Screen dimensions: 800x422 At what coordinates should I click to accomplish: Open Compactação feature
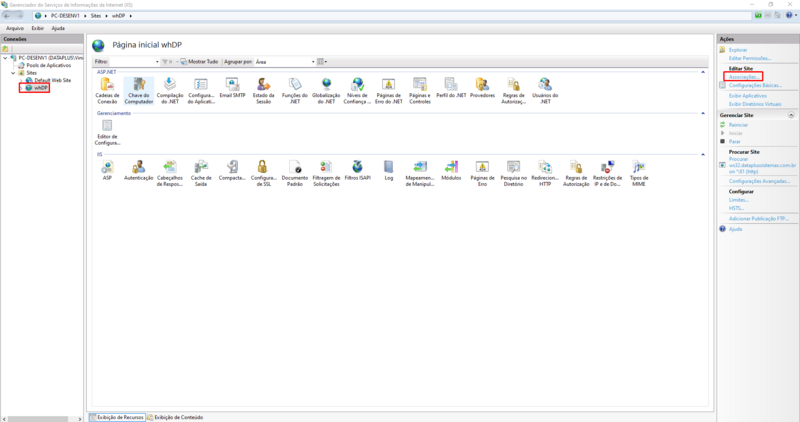tap(232, 170)
